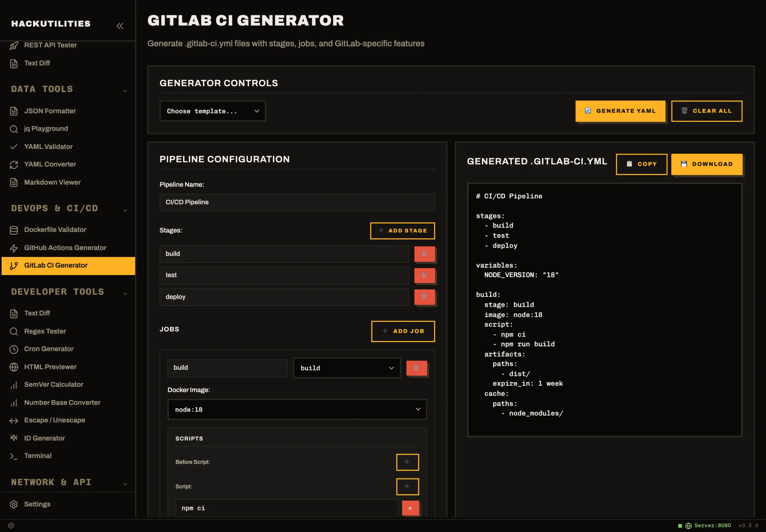The height and width of the screenshot is (532, 766).
Task: Click the YAML Converter refresh icon
Action: point(14,165)
